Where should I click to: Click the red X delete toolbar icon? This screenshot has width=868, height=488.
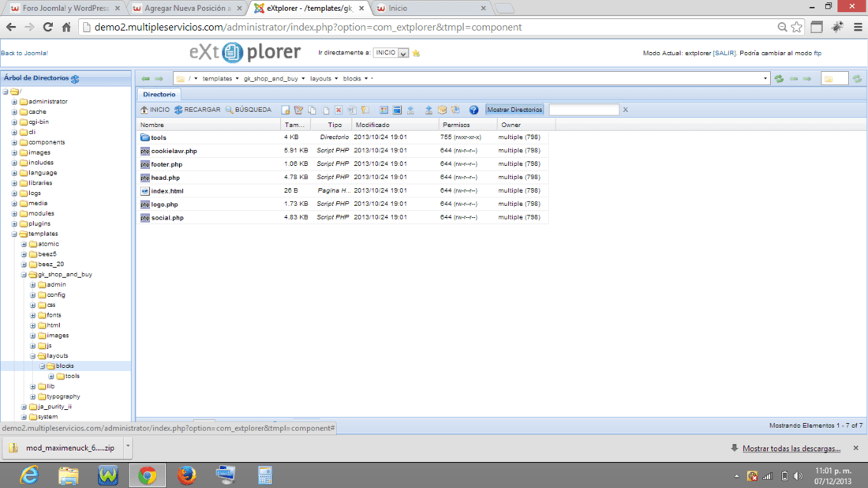pos(339,110)
